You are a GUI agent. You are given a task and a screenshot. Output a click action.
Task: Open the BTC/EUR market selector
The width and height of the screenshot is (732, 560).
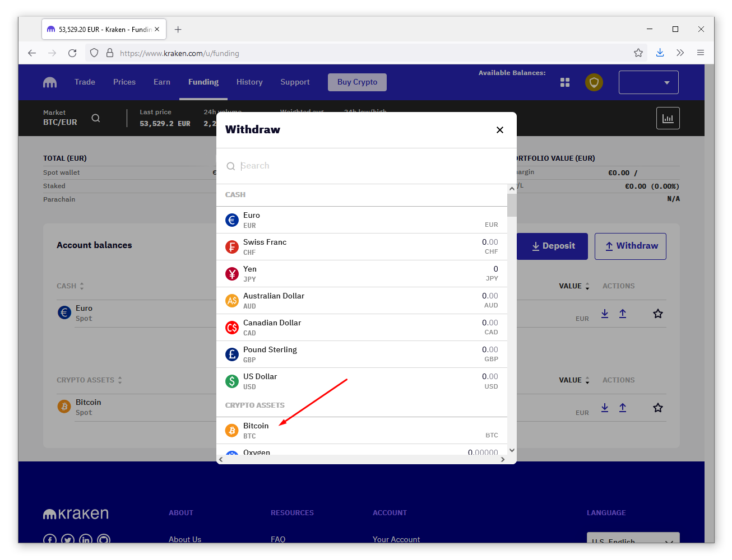tap(60, 118)
